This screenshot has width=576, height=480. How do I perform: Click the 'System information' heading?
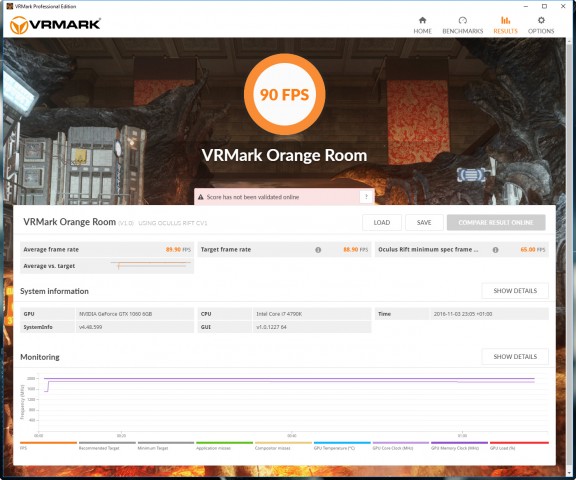point(54,291)
